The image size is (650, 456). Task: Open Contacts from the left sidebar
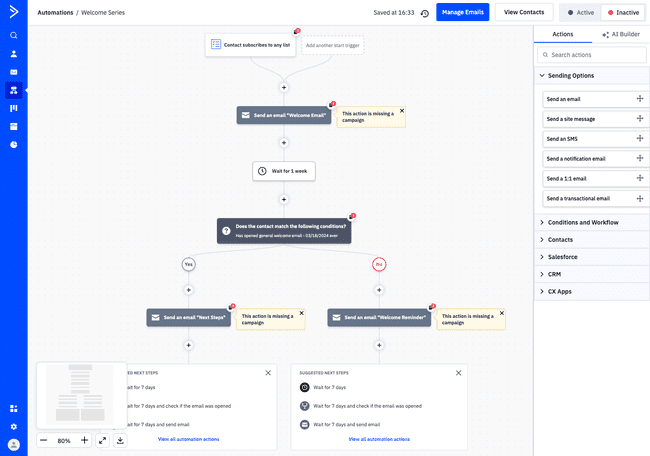pyautogui.click(x=14, y=54)
